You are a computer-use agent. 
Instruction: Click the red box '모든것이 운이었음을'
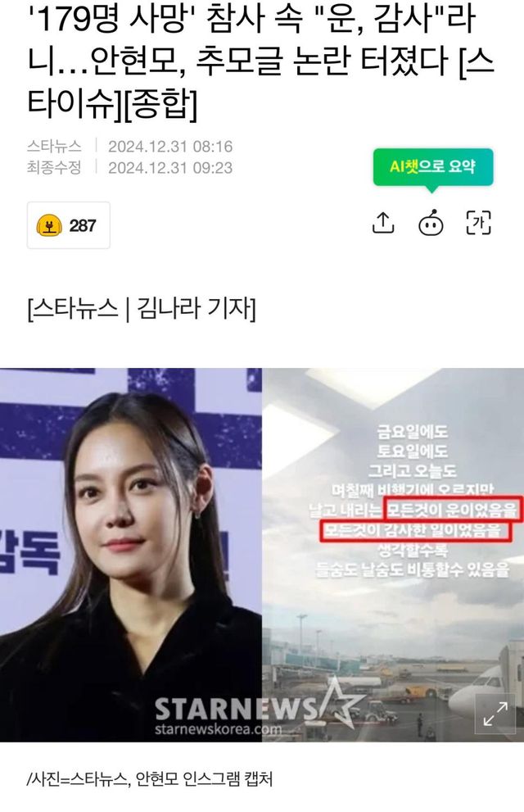pyautogui.click(x=453, y=509)
